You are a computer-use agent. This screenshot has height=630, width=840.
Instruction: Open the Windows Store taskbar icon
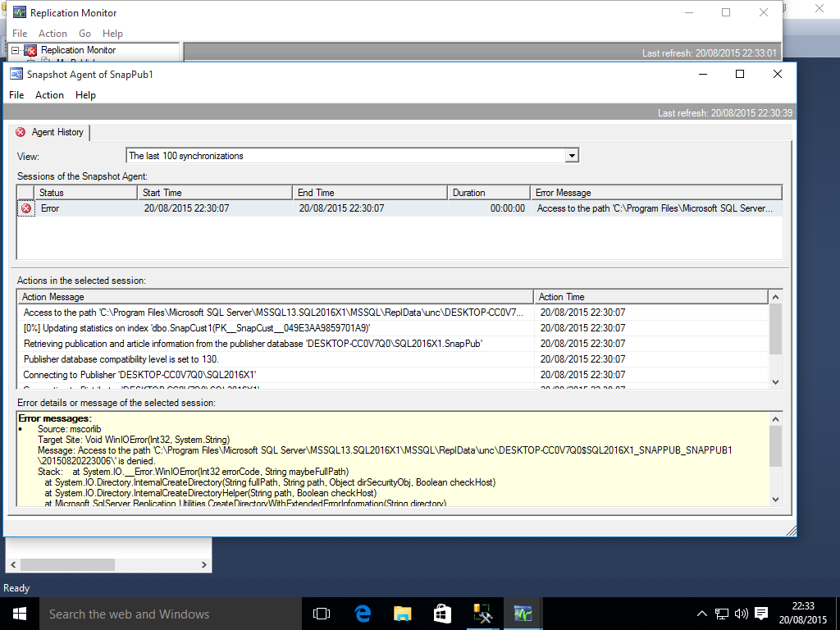tap(442, 614)
